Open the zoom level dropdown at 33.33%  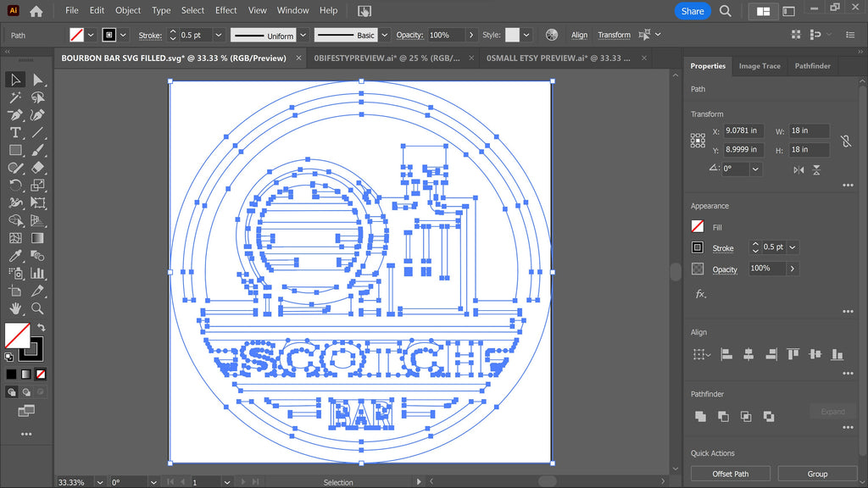[x=100, y=482]
